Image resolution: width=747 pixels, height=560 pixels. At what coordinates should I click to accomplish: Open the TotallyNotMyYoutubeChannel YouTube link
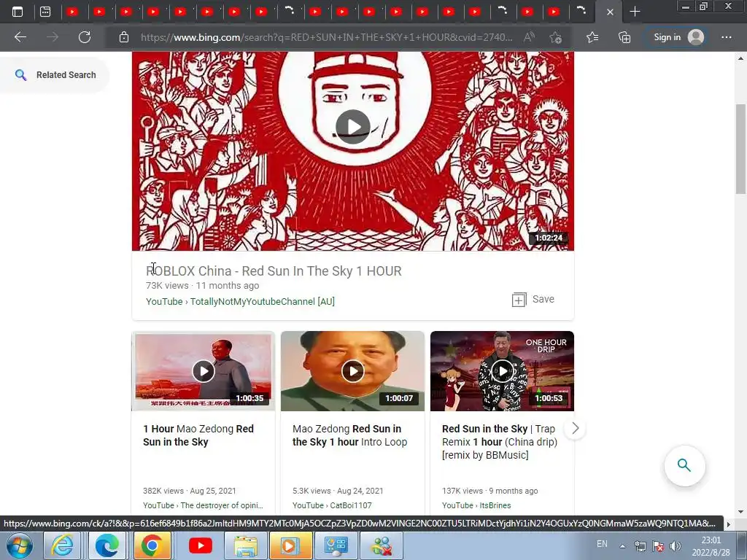[x=240, y=301]
